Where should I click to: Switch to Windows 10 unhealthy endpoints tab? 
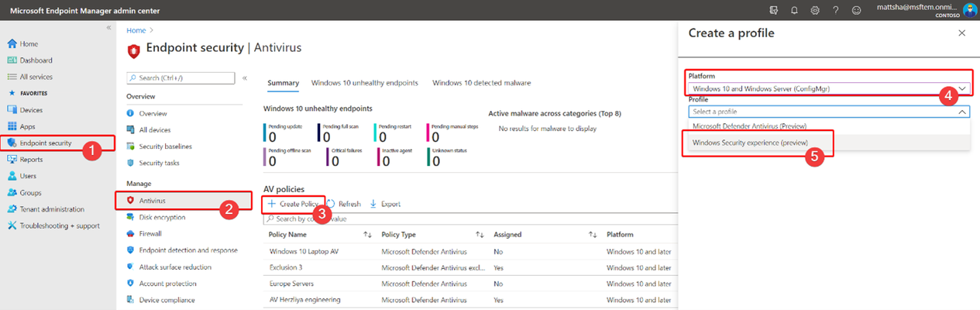pos(364,82)
